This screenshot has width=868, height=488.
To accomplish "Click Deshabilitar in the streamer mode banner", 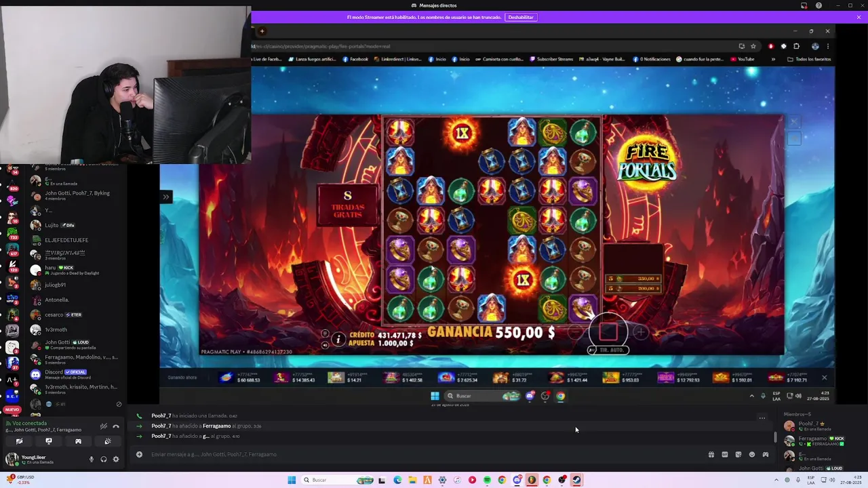I will [x=521, y=17].
